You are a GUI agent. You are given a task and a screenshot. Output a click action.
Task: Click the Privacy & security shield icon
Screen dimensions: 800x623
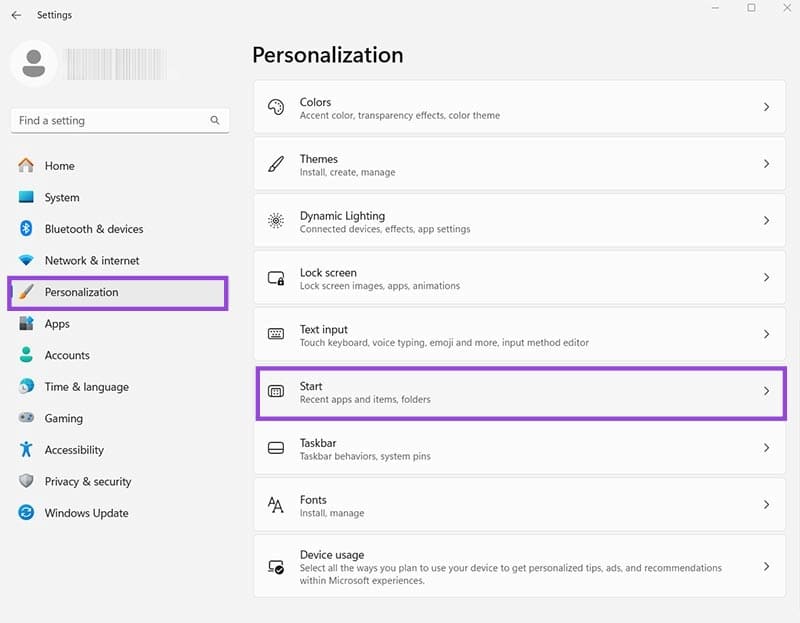[x=26, y=481]
